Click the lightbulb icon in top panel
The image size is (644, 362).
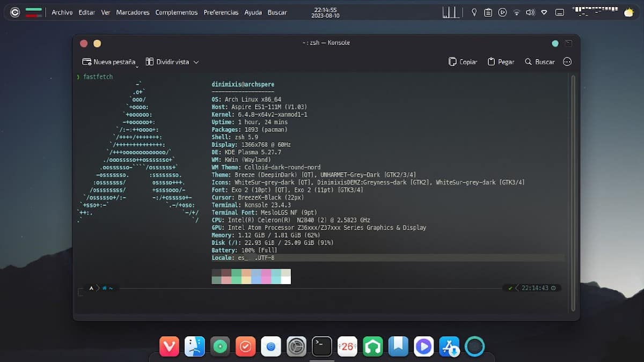point(474,12)
